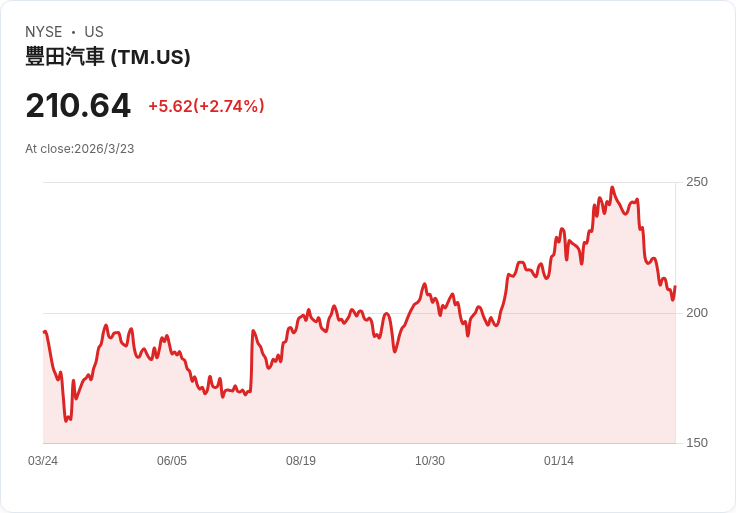The width and height of the screenshot is (736, 513).
Task: Click the bullet separator between NYSE and US
Action: (x=73, y=32)
